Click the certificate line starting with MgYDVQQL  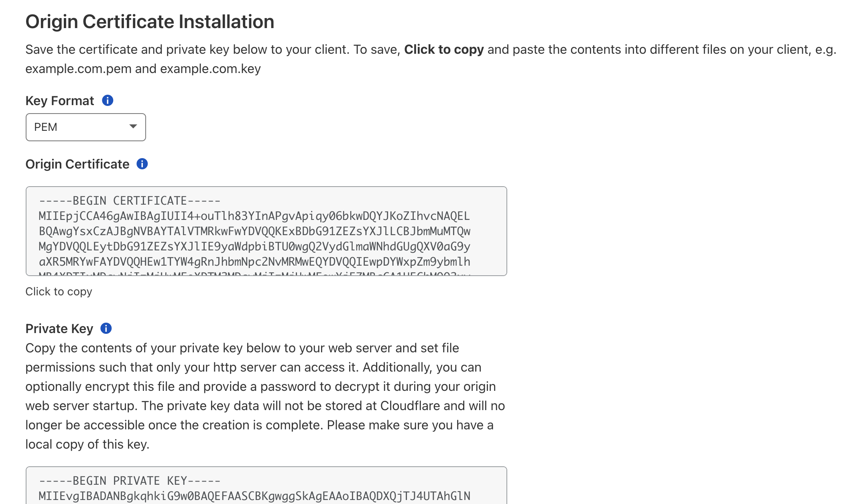(254, 246)
